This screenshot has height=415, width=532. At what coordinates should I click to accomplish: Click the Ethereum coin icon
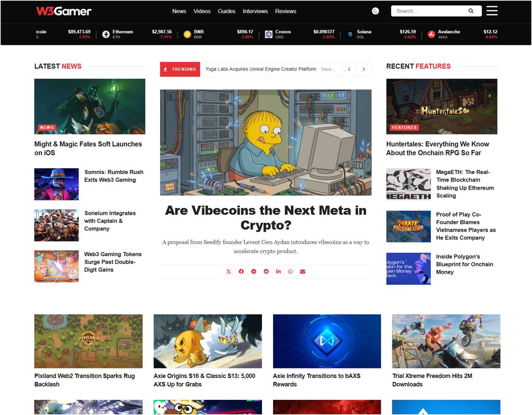pyautogui.click(x=106, y=34)
